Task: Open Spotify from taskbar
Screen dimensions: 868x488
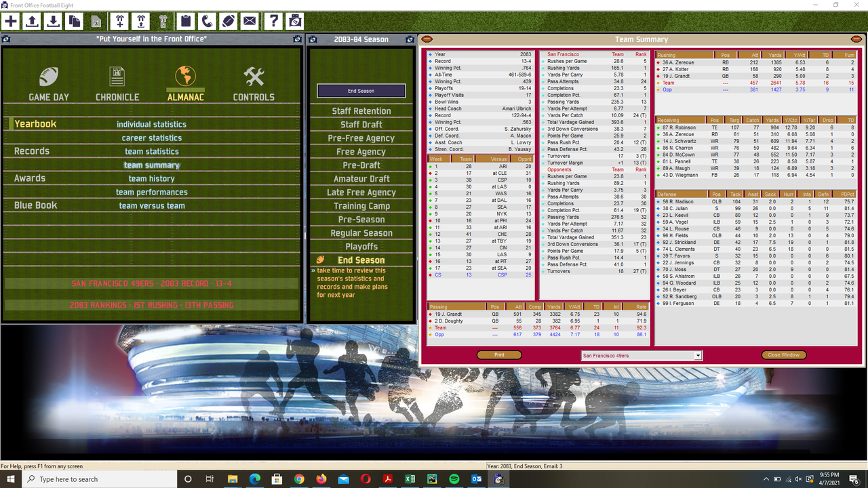Action: (454, 479)
